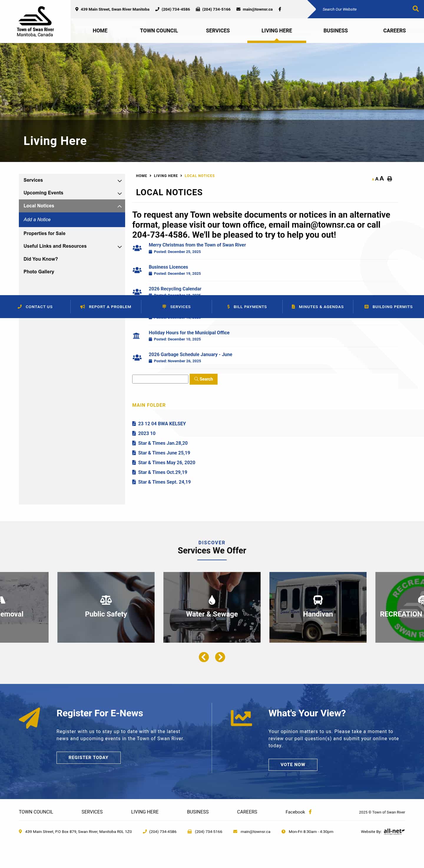This screenshot has height=868, width=424.
Task: Open the CAREERS top menu
Action: pos(394,30)
